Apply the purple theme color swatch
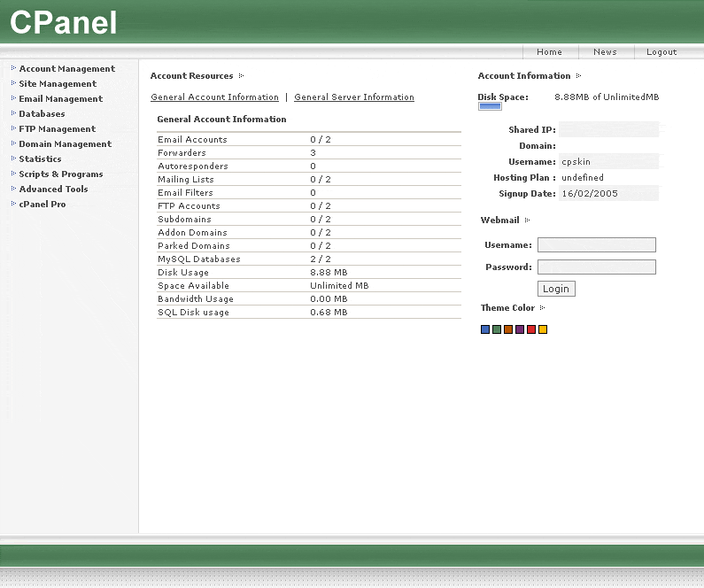The image size is (704, 588). point(520,329)
